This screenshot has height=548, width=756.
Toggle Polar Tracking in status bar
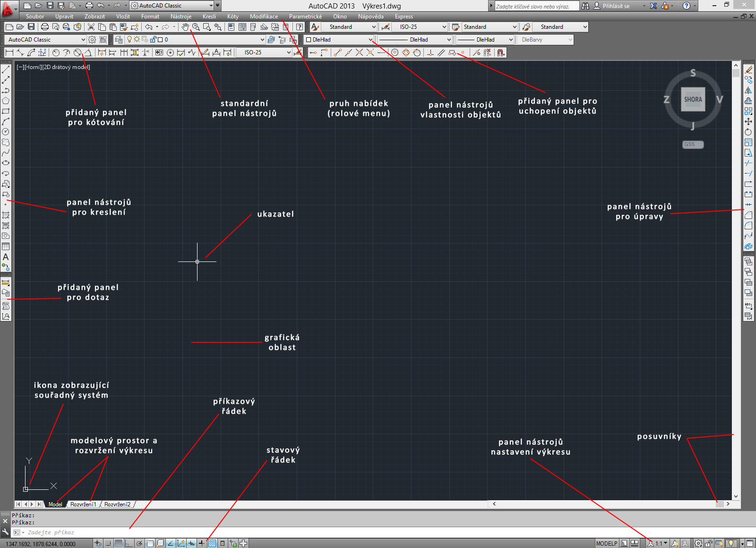(x=139, y=543)
